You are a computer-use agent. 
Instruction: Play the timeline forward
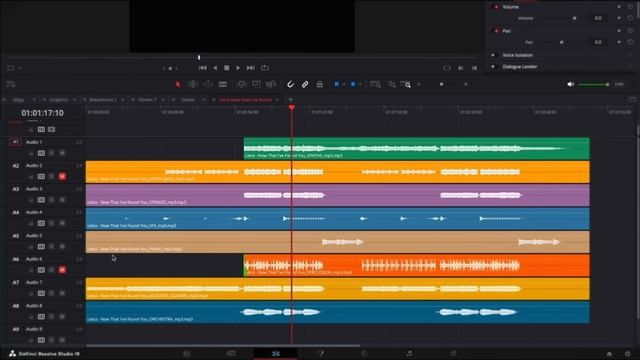click(238, 68)
